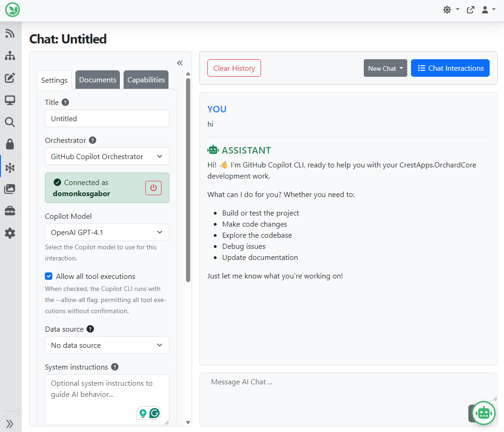The width and height of the screenshot is (504, 432).
Task: Open the security lock sidebar icon
Action: coord(10,144)
